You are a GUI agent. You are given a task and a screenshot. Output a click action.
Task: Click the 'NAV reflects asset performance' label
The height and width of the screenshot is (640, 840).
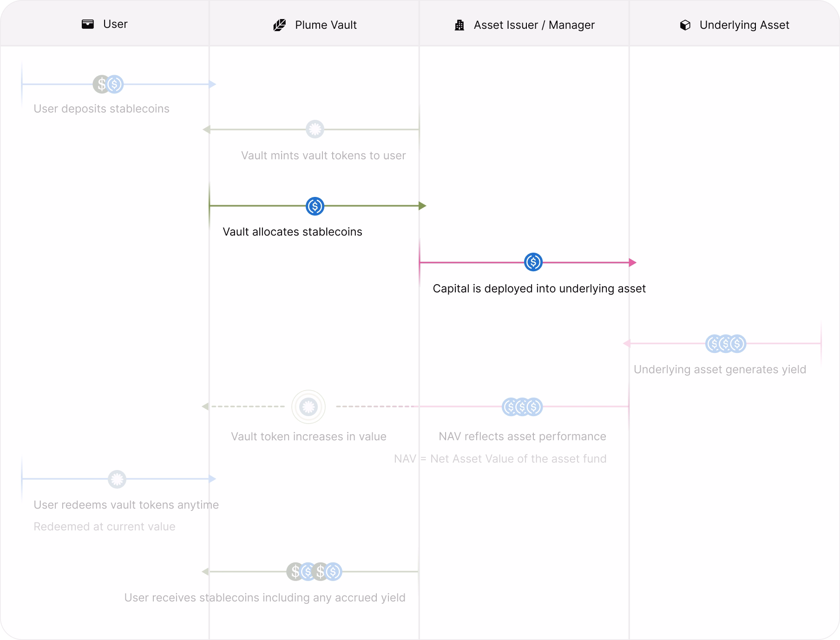522,437
